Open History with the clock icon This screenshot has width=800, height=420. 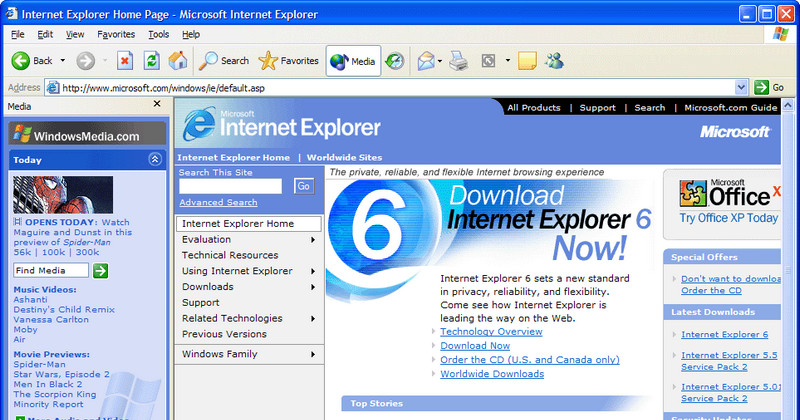(x=394, y=61)
